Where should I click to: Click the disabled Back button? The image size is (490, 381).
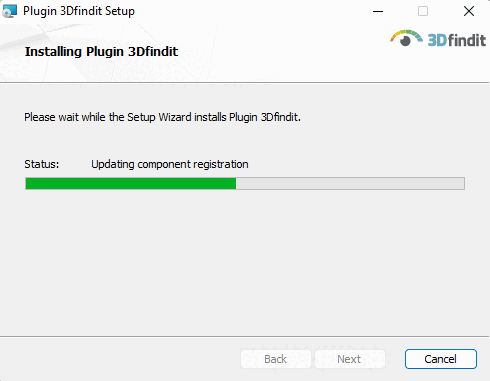[x=275, y=359]
